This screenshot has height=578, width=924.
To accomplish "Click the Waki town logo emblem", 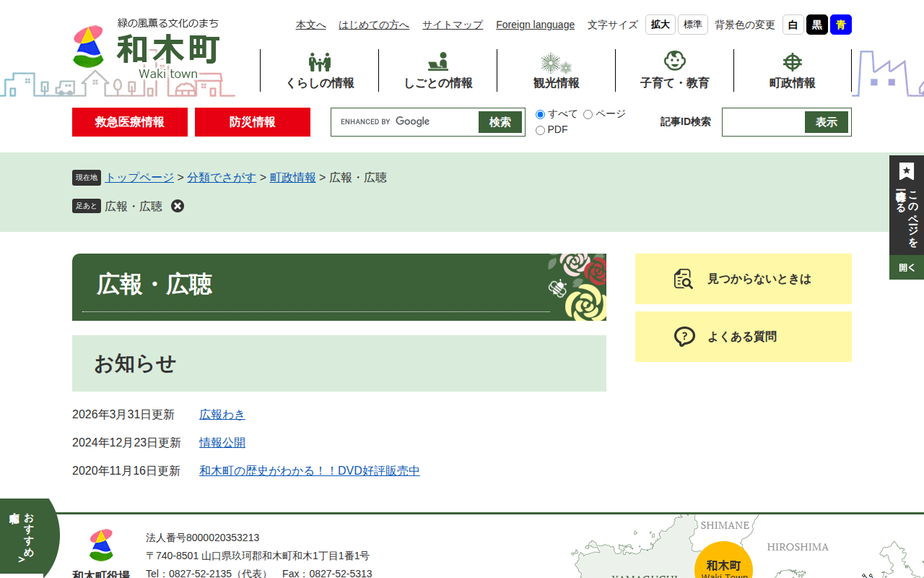I will [x=88, y=46].
